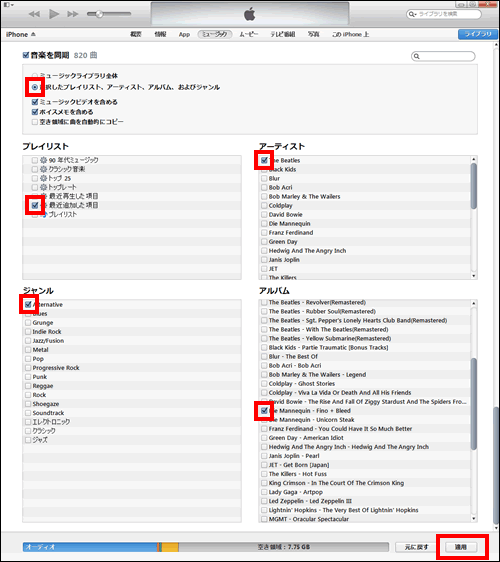
Task: Check the ジャズ genre checkbox
Action: 28,440
